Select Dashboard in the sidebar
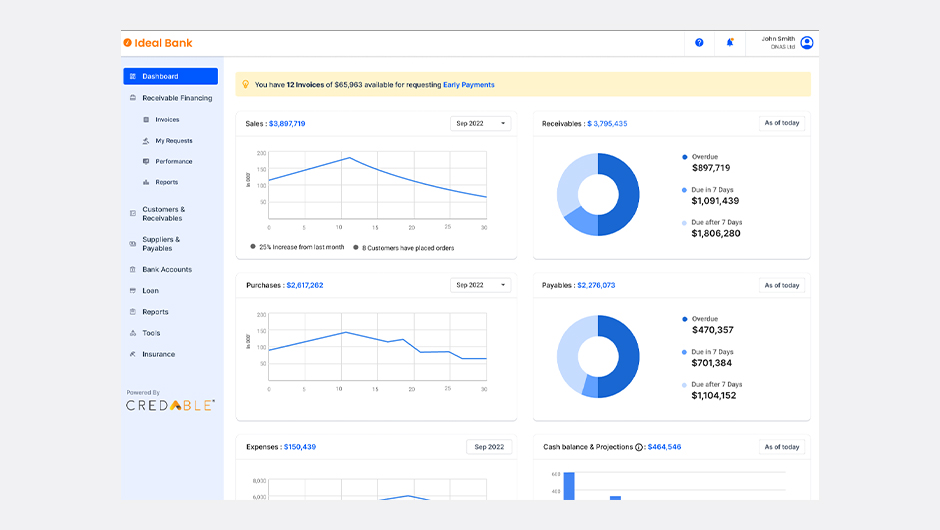The width and height of the screenshot is (940, 530). tap(170, 76)
